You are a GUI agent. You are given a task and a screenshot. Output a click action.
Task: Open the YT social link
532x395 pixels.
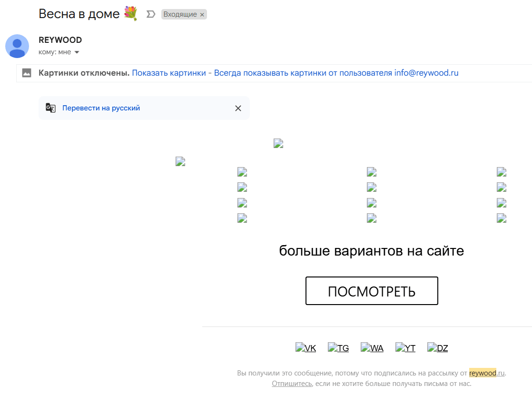click(405, 348)
